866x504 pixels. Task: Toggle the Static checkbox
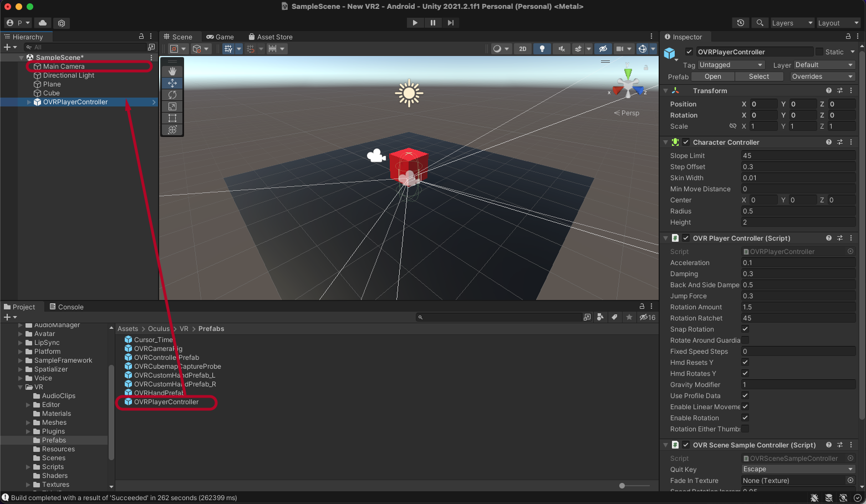tap(819, 52)
